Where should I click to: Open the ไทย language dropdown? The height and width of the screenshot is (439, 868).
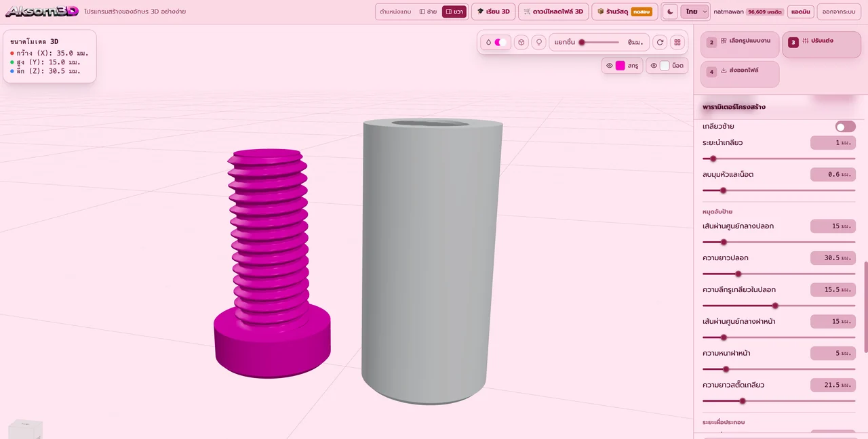click(695, 12)
